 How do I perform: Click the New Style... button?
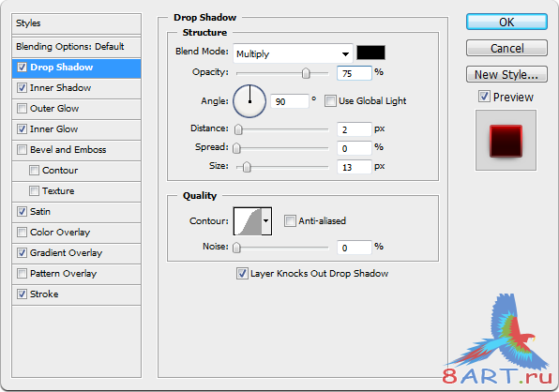(506, 74)
